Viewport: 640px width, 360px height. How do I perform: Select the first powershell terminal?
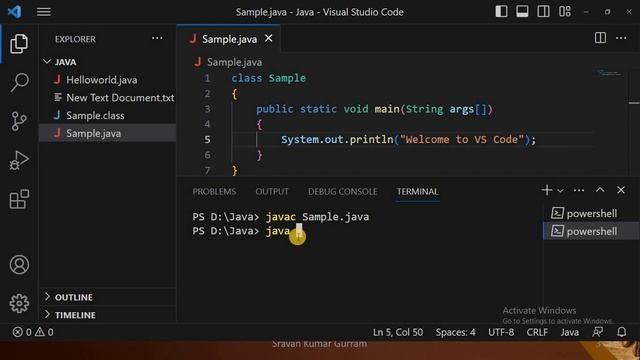pyautogui.click(x=591, y=213)
